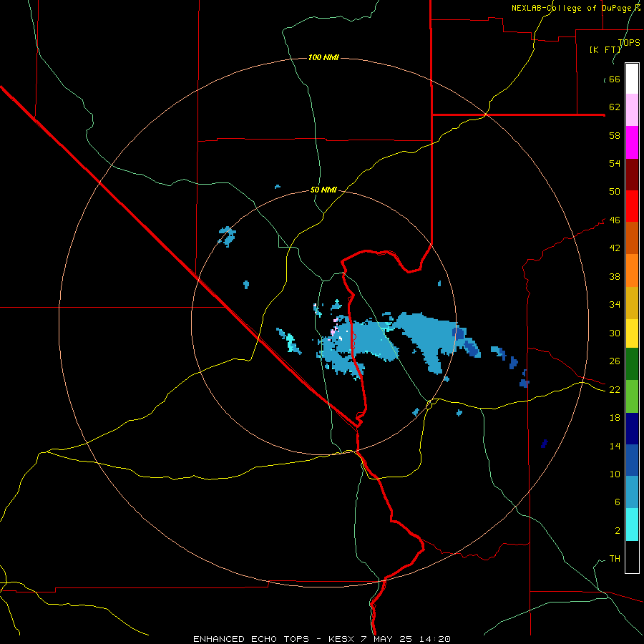Choose the light green legend swatch
The width and height of the screenshot is (644, 644).
pos(632,396)
